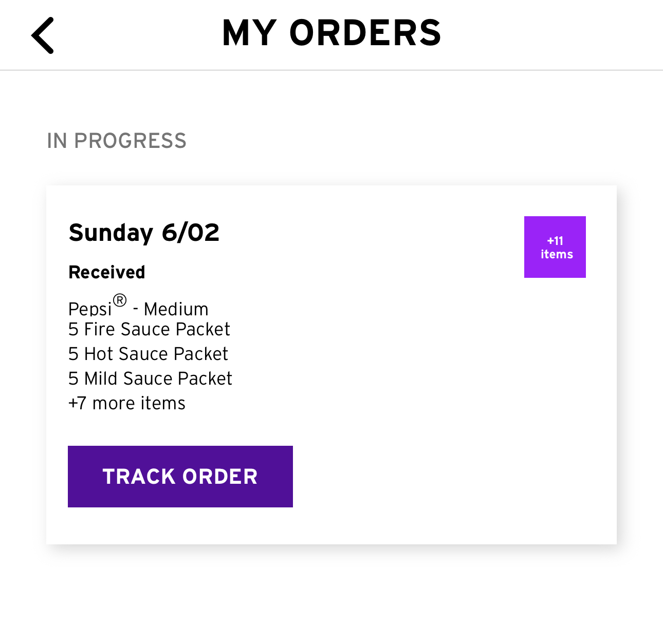Click the word Medium in the Pepsi line
The image size is (663, 644).
[x=176, y=309]
